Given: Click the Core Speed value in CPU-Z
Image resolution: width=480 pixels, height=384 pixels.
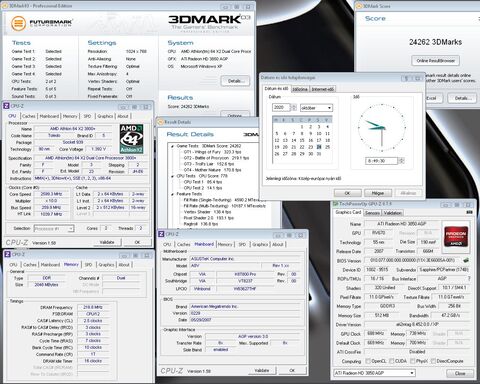Looking at the screenshot, I should pyautogui.click(x=51, y=194).
